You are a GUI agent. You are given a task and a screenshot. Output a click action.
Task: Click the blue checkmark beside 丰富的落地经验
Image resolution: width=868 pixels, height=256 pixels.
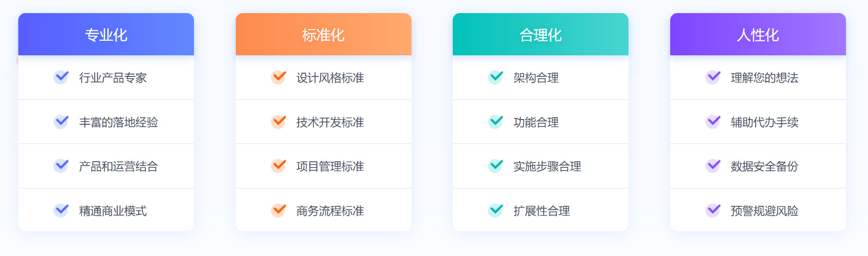(61, 122)
